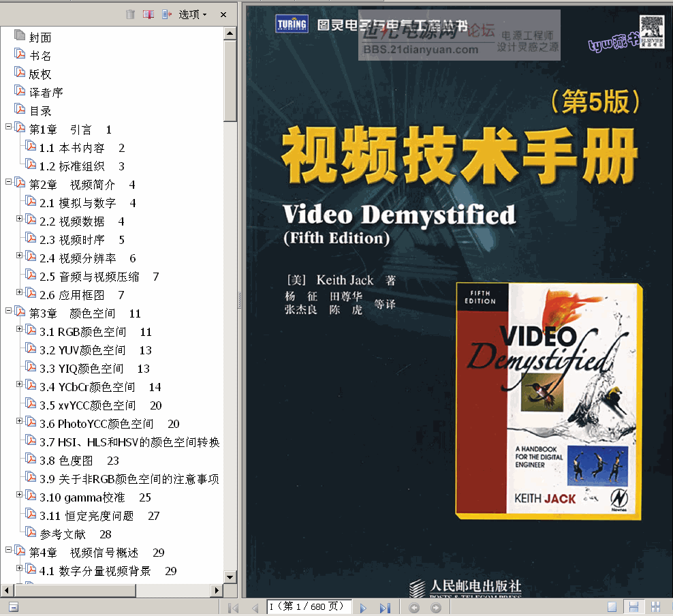The image size is (673, 616).
Task: Click the Video Demystified book cover image
Action: pos(549,401)
